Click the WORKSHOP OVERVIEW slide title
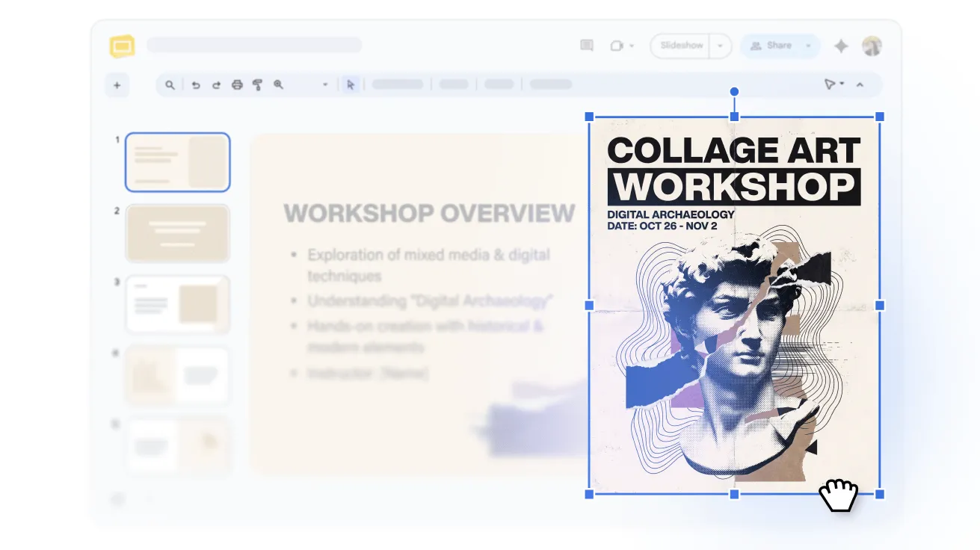 point(429,214)
